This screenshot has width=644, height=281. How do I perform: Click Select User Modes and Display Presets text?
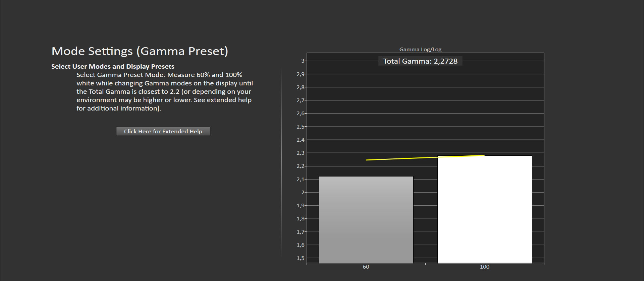(x=113, y=66)
